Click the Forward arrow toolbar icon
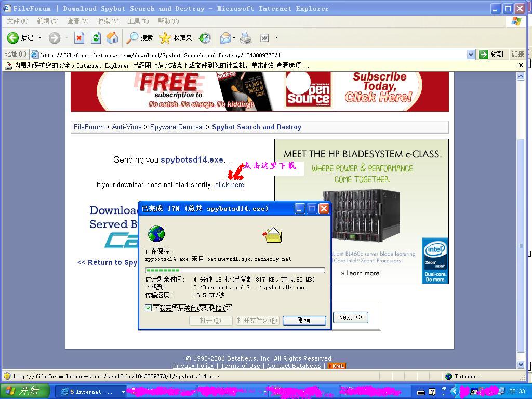This screenshot has width=532, height=399. 54,37
